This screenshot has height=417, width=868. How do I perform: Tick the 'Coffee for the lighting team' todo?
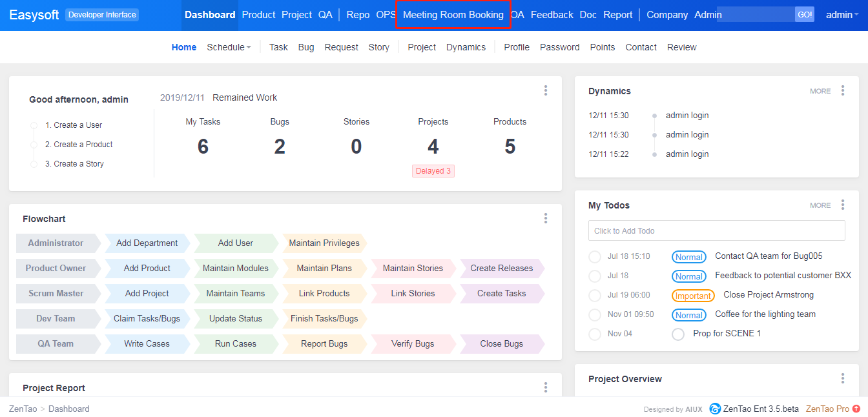coord(595,315)
